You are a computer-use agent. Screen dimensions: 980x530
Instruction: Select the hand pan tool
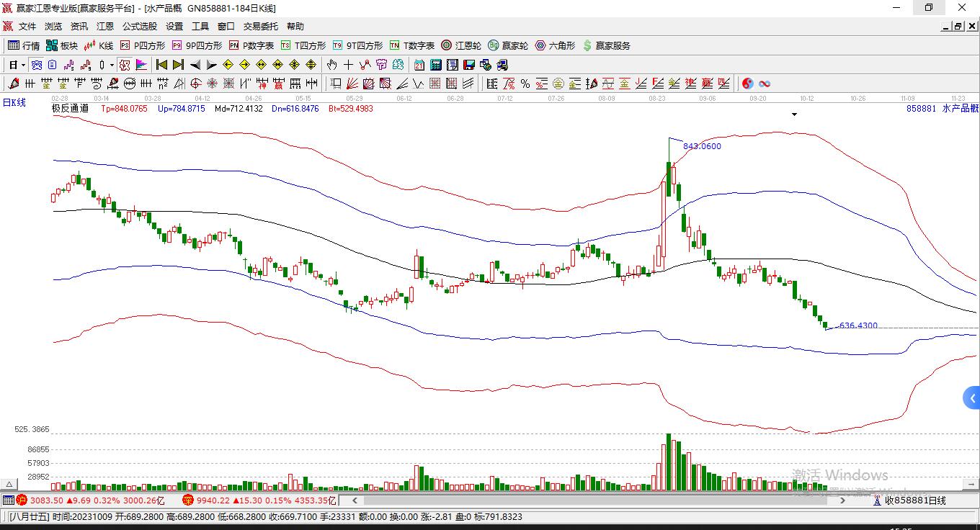coord(332,65)
